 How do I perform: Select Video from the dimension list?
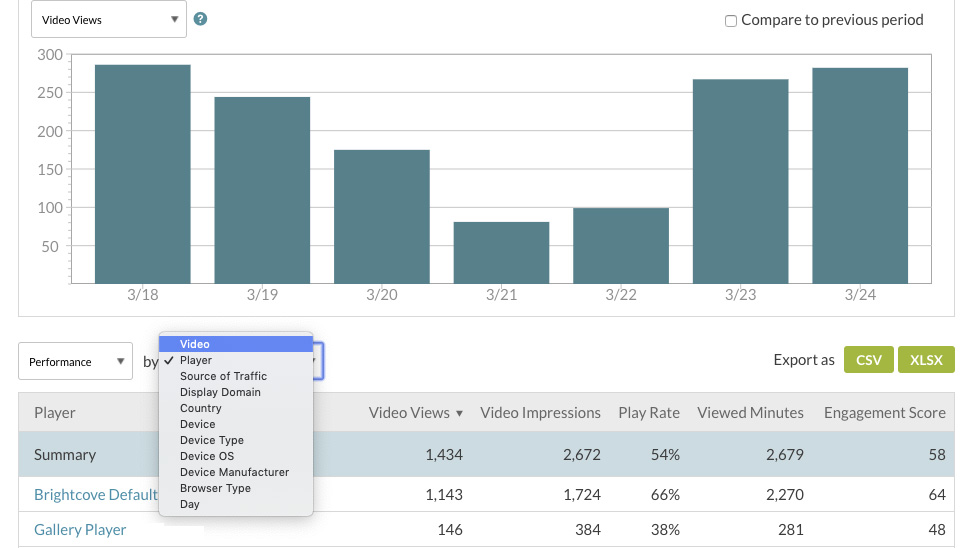point(195,344)
